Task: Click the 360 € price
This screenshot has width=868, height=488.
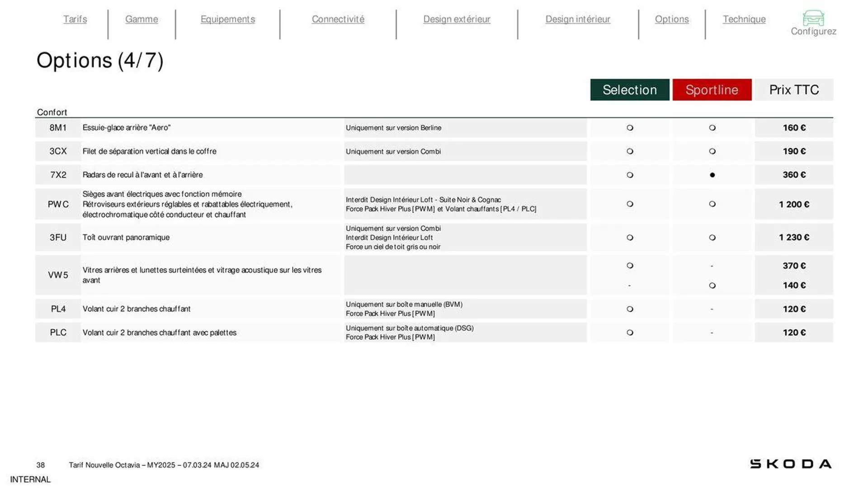Action: tap(794, 175)
